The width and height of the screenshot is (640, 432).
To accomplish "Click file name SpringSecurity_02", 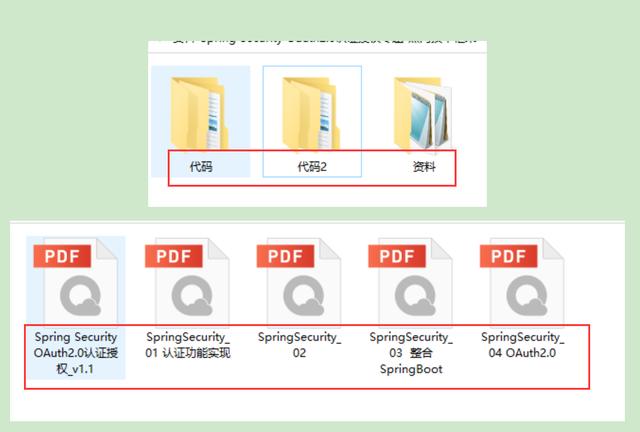I will 299,345.
